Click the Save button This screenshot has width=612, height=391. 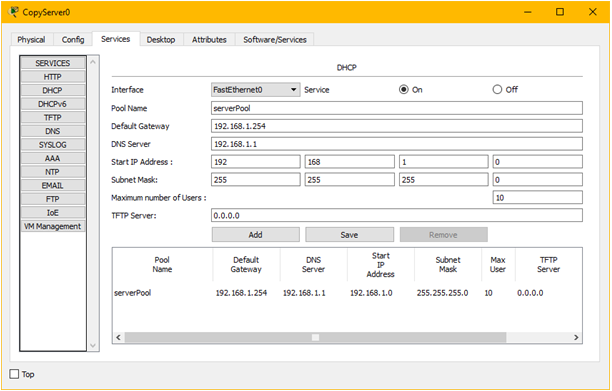pyautogui.click(x=349, y=235)
